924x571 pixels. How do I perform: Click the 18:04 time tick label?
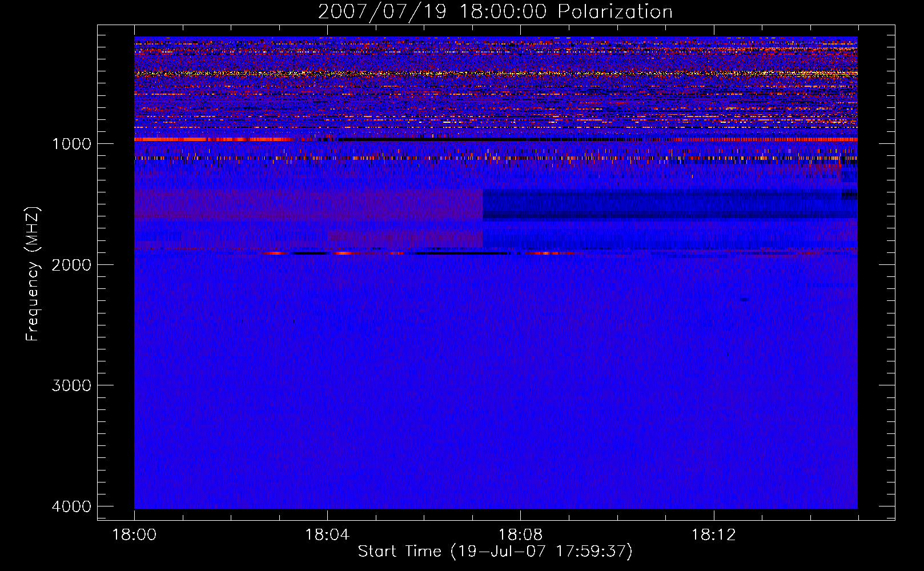pos(327,535)
